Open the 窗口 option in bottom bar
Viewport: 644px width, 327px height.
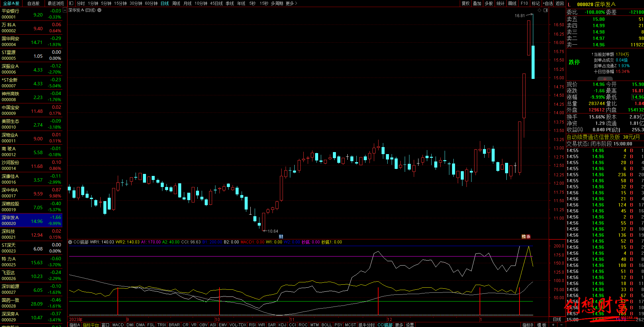[105, 325]
